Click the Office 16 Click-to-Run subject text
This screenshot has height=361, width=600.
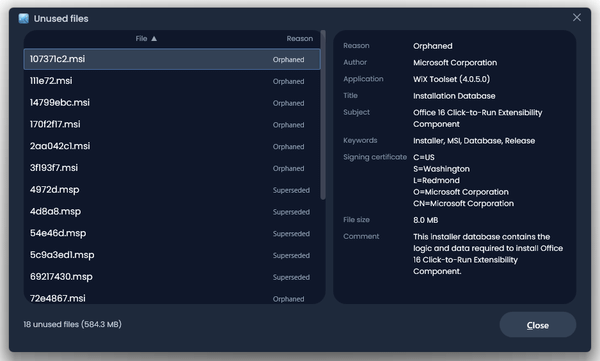(478, 118)
